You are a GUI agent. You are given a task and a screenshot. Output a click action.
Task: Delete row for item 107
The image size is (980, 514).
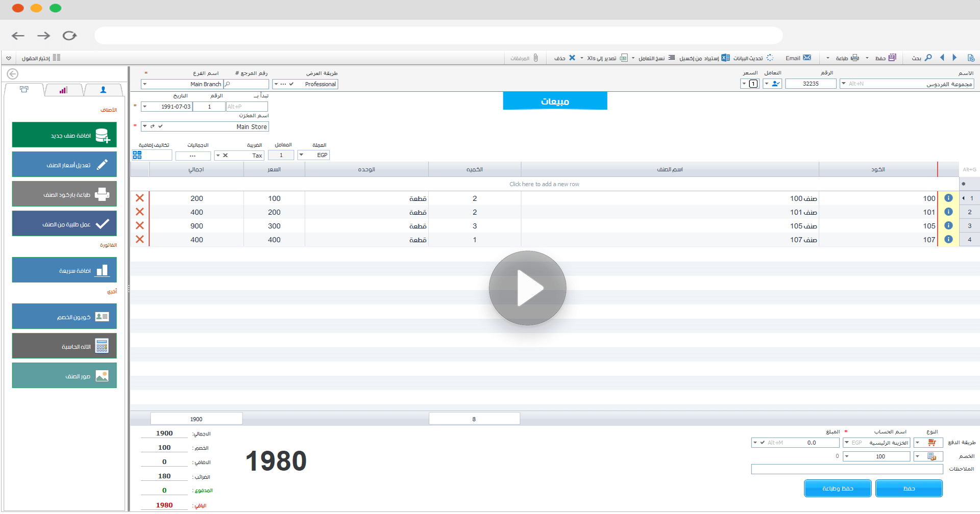[x=139, y=239]
